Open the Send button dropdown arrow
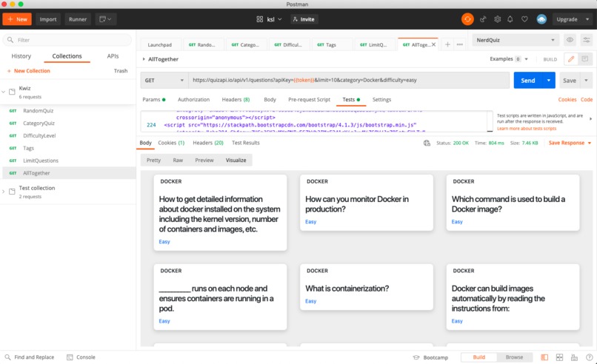Screen dimensions: 597x364 click(549, 80)
